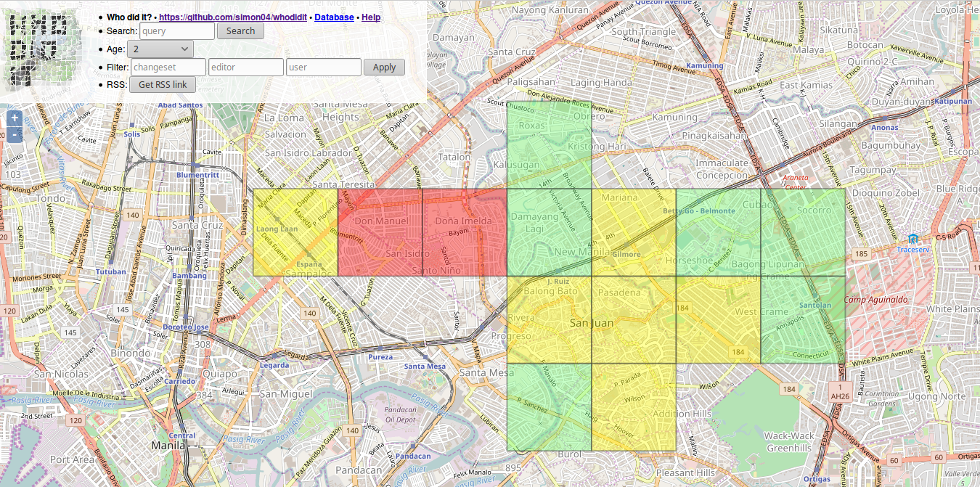The image size is (980, 487).
Task: Click the Abad Santos station label
Action: pyautogui.click(x=180, y=105)
